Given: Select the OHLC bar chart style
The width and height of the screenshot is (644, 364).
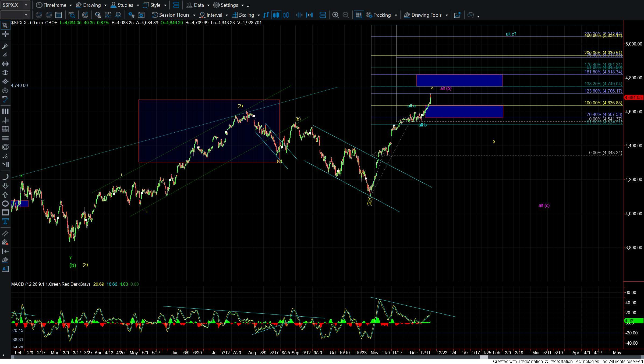Looking at the screenshot, I should tap(266, 15).
